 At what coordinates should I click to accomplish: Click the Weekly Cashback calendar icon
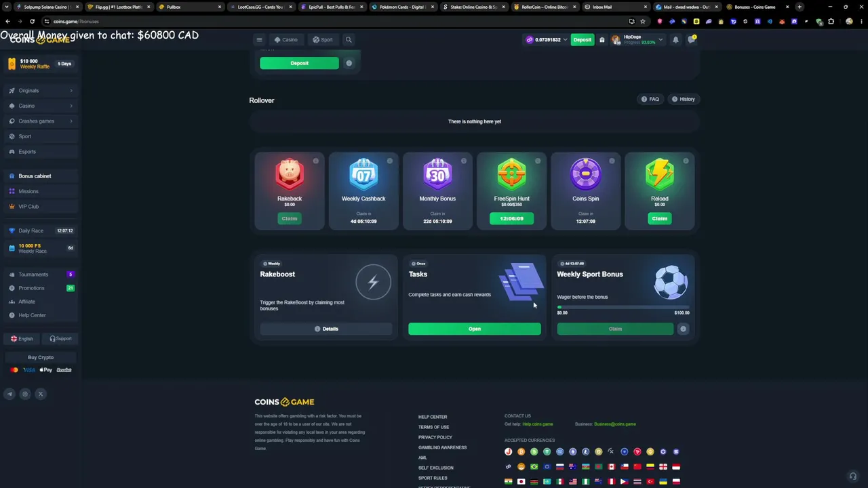tap(363, 174)
